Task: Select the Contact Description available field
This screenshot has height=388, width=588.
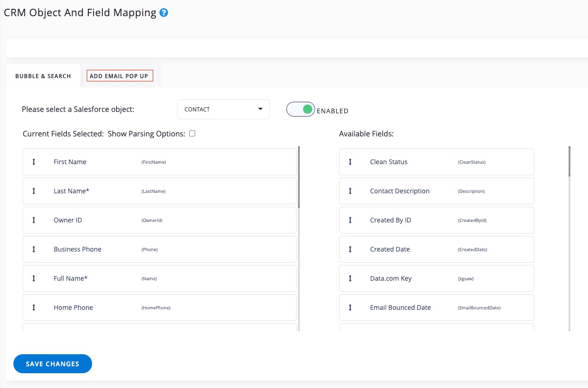Action: coord(436,191)
